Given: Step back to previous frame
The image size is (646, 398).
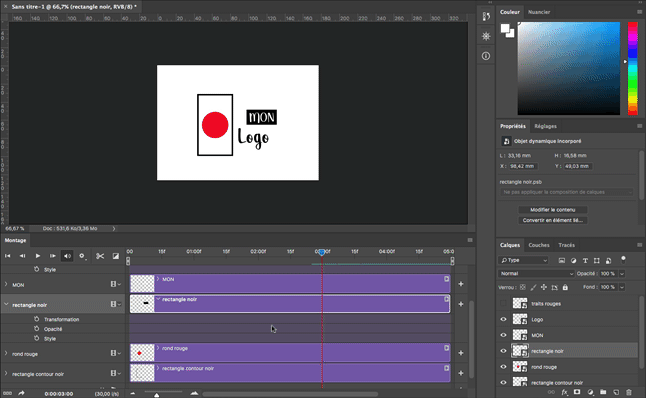Looking at the screenshot, I should coord(22,256).
